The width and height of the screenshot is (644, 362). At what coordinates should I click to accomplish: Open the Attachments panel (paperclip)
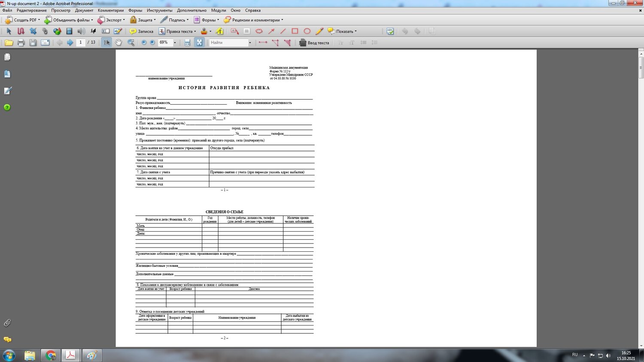pyautogui.click(x=7, y=323)
